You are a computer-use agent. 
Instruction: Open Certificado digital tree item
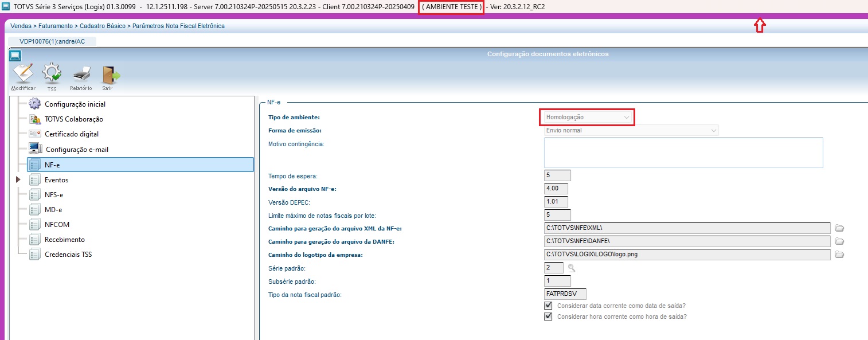pyautogui.click(x=72, y=134)
